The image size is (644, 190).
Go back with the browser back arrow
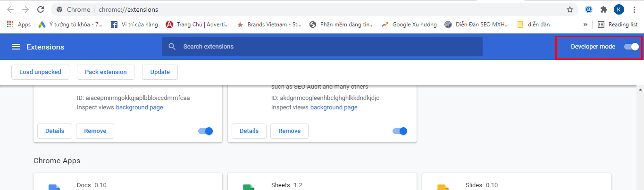10,9
